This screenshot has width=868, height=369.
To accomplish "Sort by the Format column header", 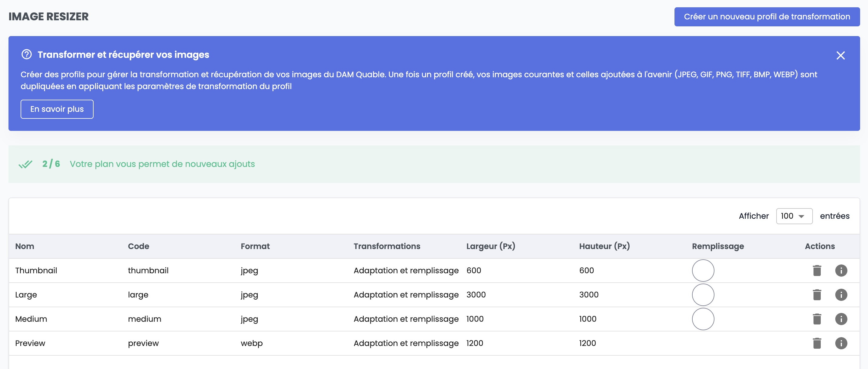I will [x=255, y=246].
